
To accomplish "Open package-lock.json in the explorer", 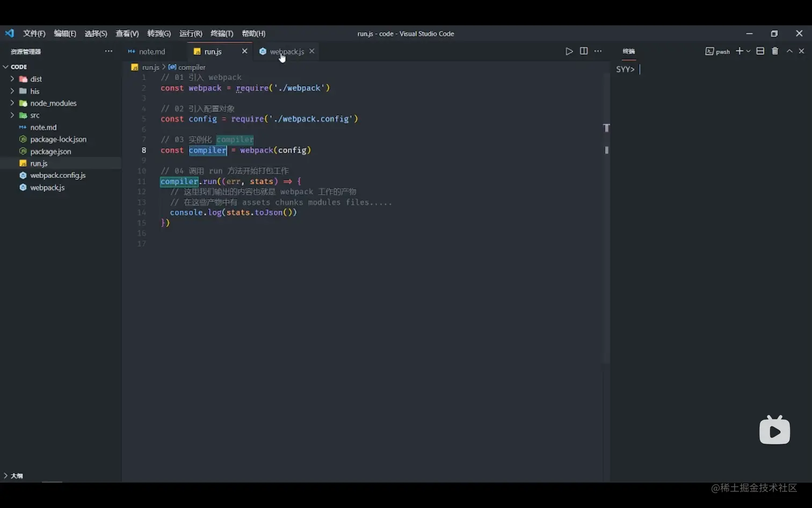I will pos(61,139).
